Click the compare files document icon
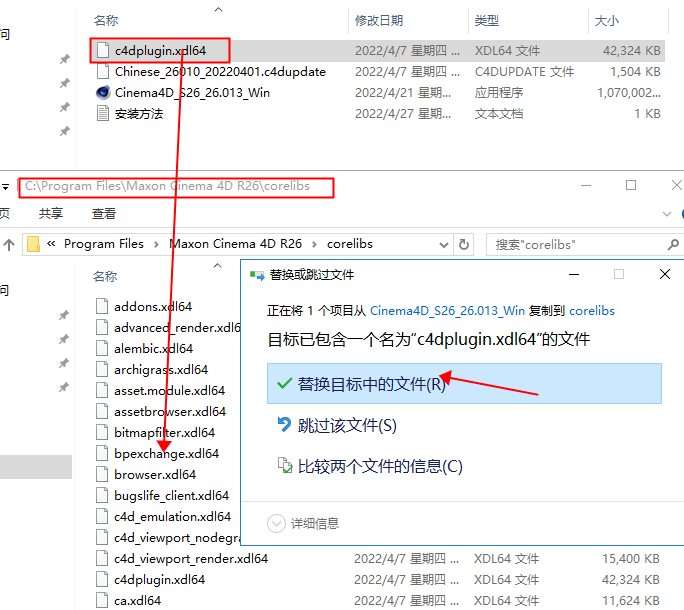Image resolution: width=684 pixels, height=610 pixels. coord(285,465)
